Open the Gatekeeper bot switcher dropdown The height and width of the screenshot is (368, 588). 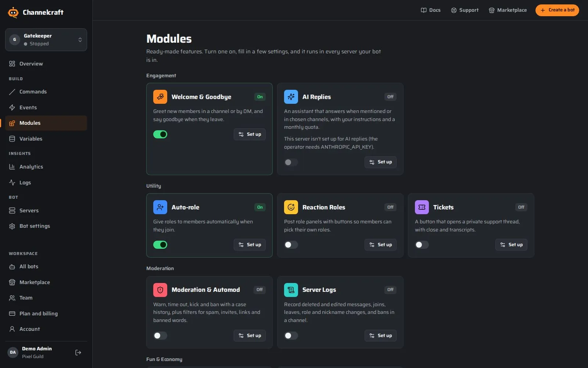click(46, 40)
